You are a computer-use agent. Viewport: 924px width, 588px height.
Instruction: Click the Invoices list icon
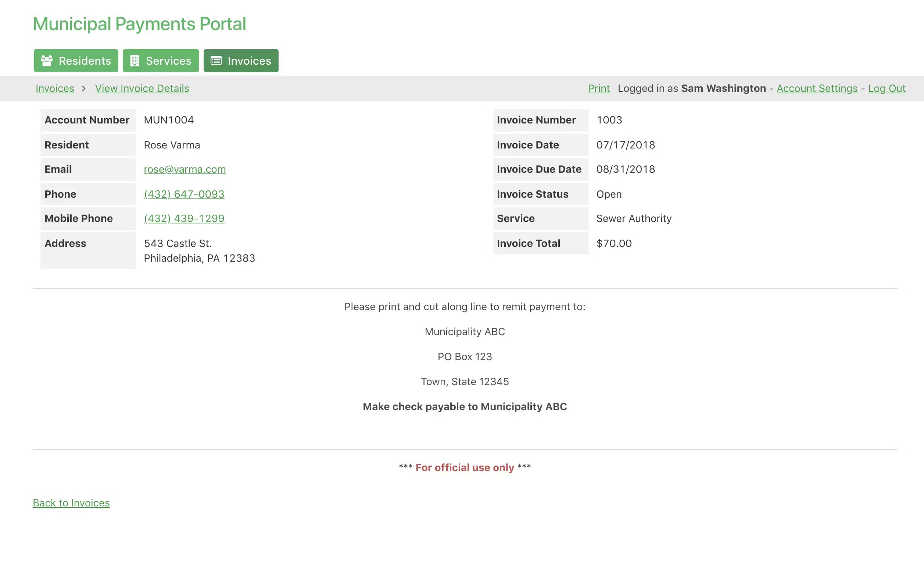[x=216, y=61]
